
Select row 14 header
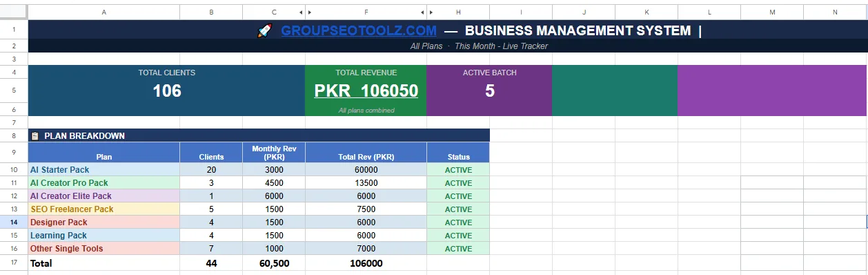[14, 222]
